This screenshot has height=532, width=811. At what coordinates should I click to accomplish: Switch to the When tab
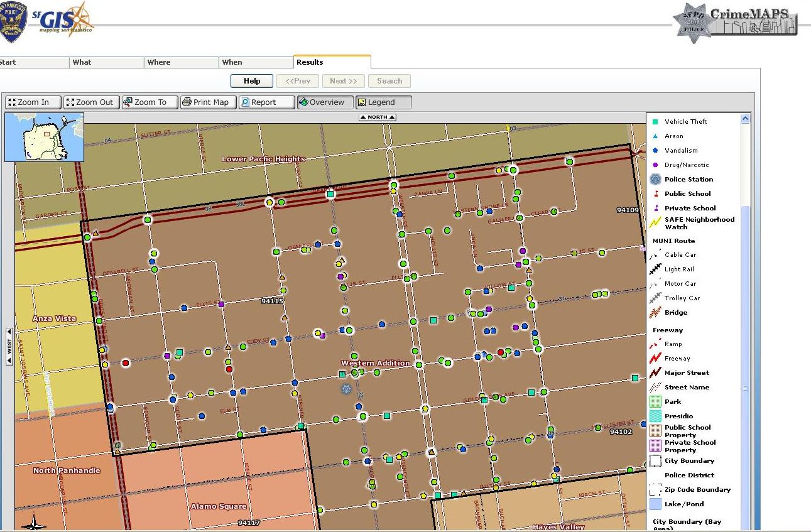point(256,62)
